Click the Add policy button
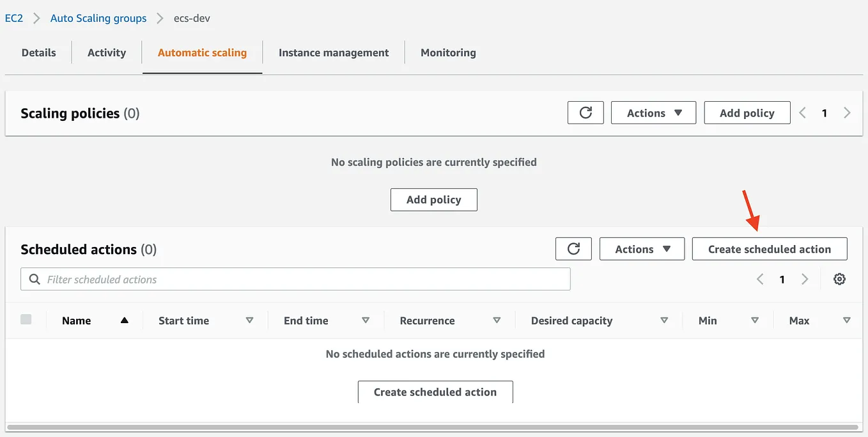 click(747, 113)
